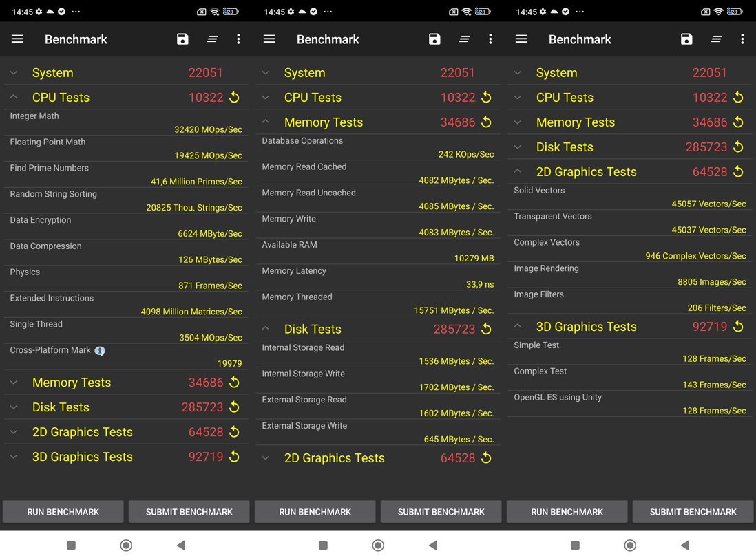This screenshot has height=560, width=756.
Task: Rerun 3D Graphics Tests in right screen
Action: [x=738, y=326]
